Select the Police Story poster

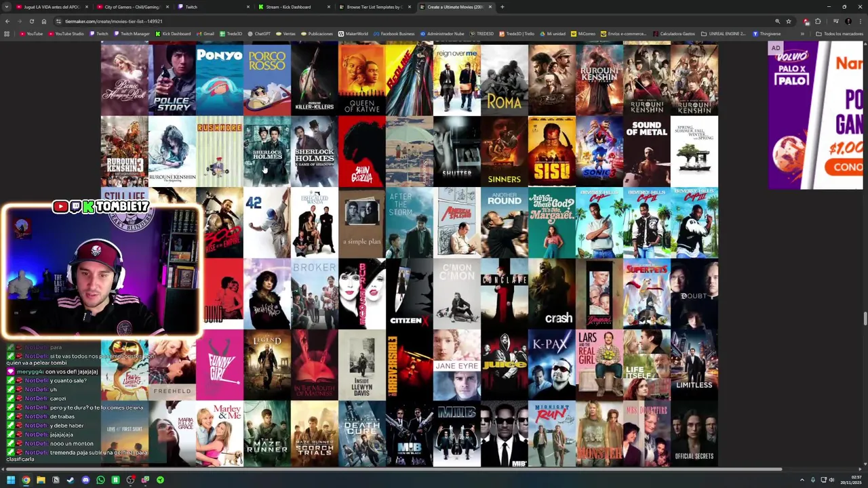[172, 79]
